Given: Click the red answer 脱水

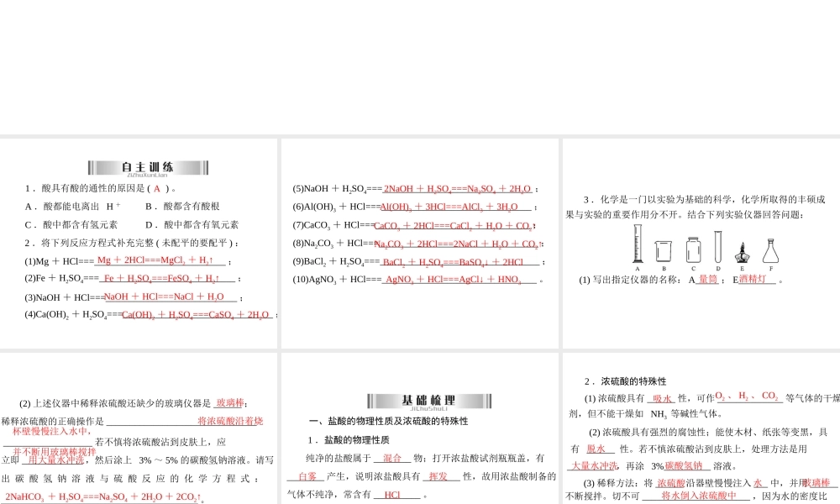Looking at the screenshot, I should point(596,449).
